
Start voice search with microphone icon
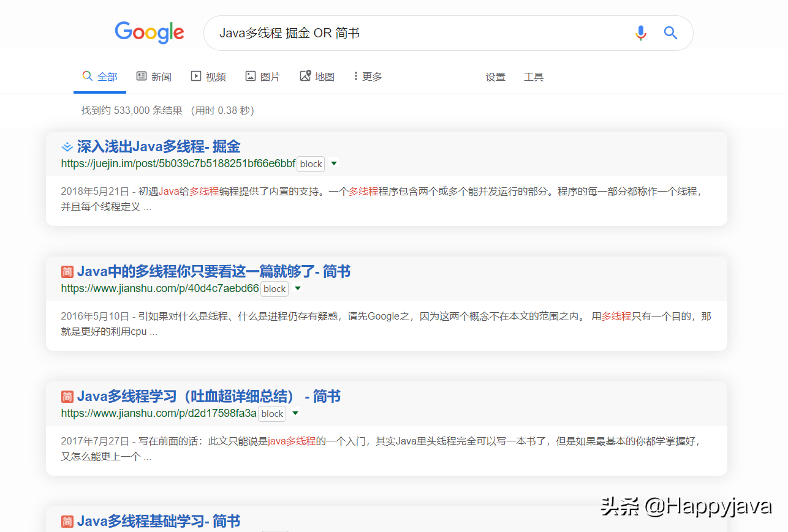click(x=640, y=33)
